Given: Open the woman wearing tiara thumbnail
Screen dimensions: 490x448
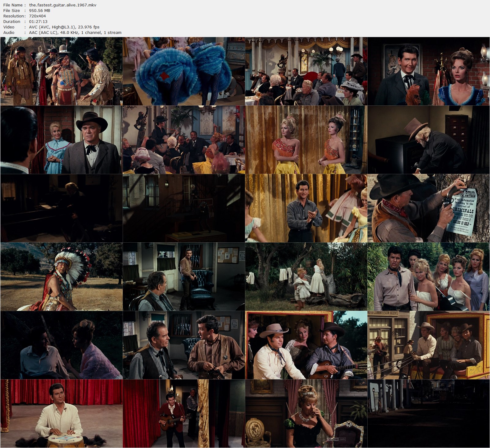Looking at the screenshot, I should (x=306, y=413).
